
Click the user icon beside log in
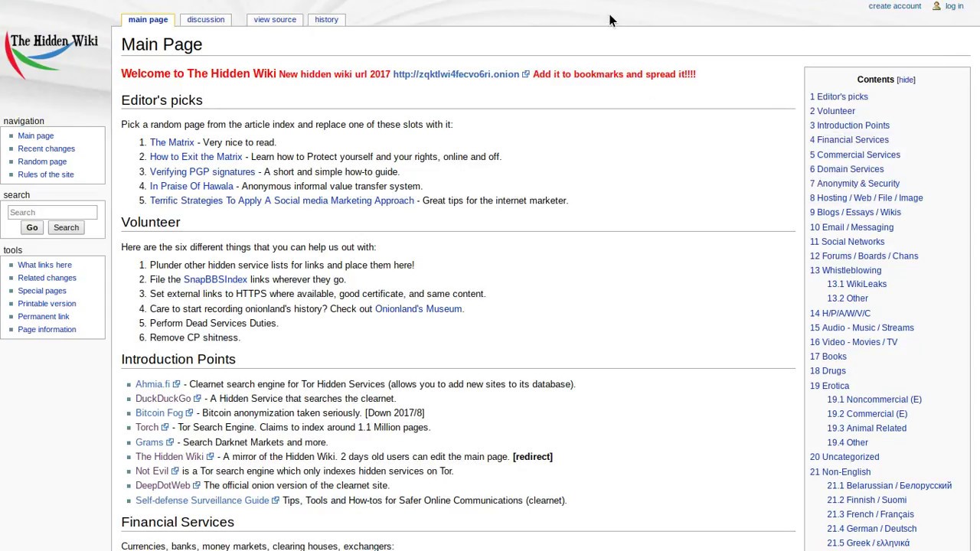[x=936, y=6]
